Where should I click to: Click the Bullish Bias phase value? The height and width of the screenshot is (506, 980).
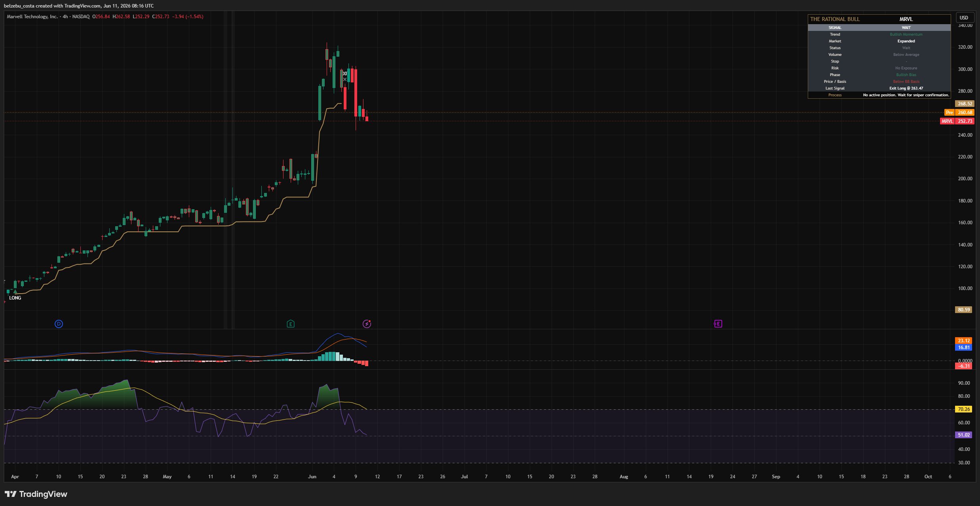(906, 75)
